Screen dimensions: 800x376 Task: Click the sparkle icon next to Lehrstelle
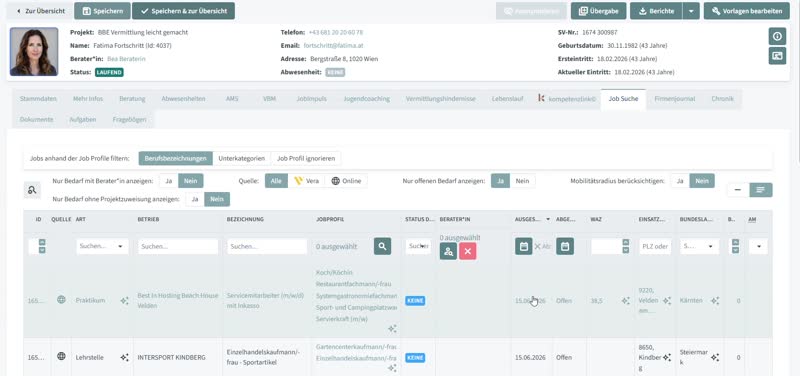124,358
